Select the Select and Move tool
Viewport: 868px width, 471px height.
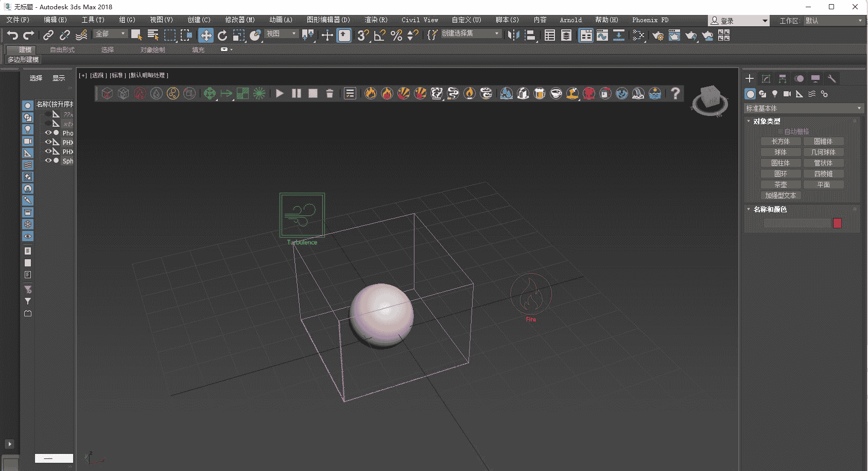click(x=206, y=35)
